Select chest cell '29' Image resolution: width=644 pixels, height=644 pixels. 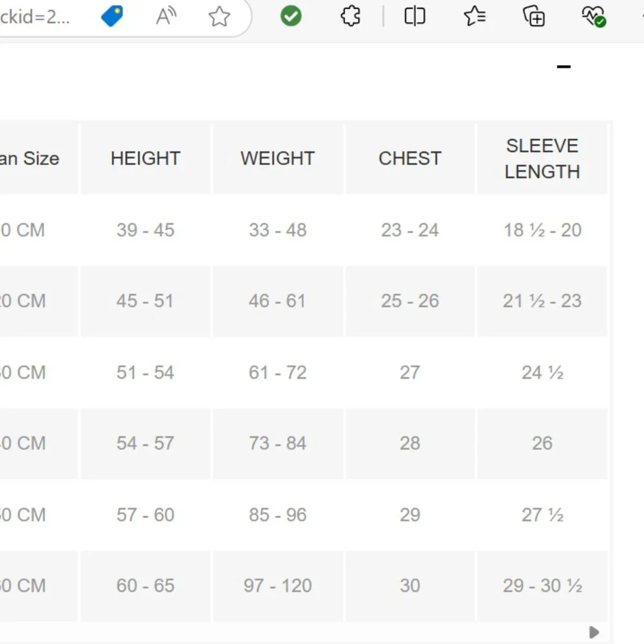coord(410,515)
